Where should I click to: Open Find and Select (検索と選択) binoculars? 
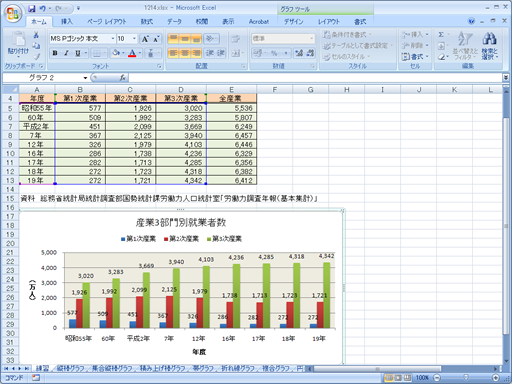(489, 45)
